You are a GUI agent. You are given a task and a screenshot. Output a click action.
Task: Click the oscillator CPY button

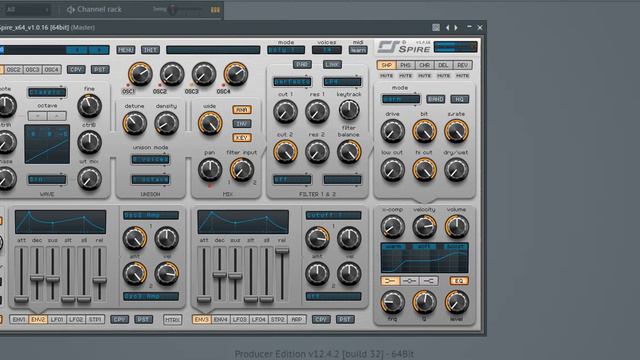[x=76, y=70]
